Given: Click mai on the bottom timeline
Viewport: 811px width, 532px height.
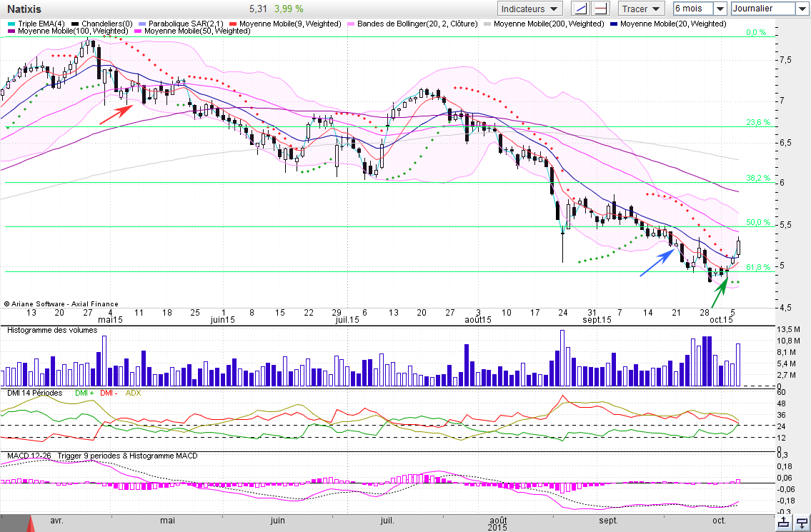Looking at the screenshot, I should (168, 520).
